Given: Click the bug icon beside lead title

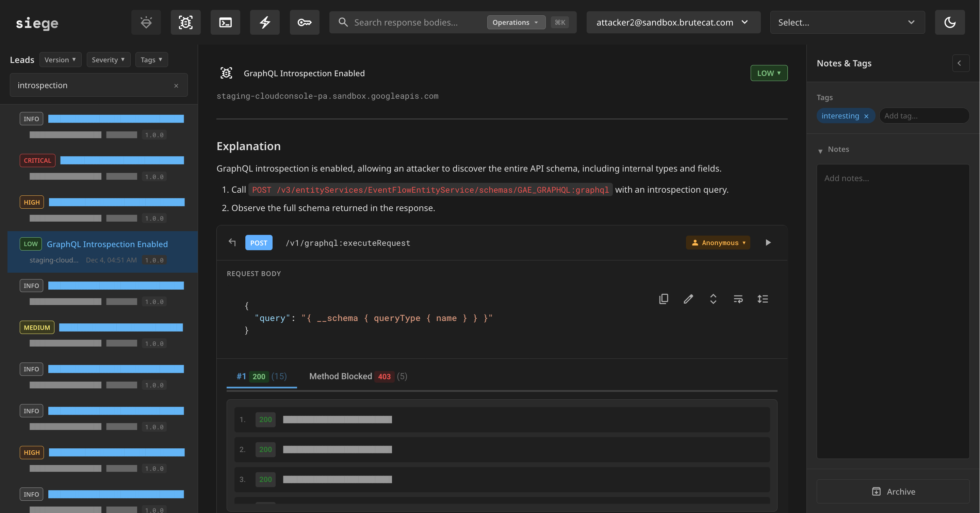Looking at the screenshot, I should click(226, 73).
